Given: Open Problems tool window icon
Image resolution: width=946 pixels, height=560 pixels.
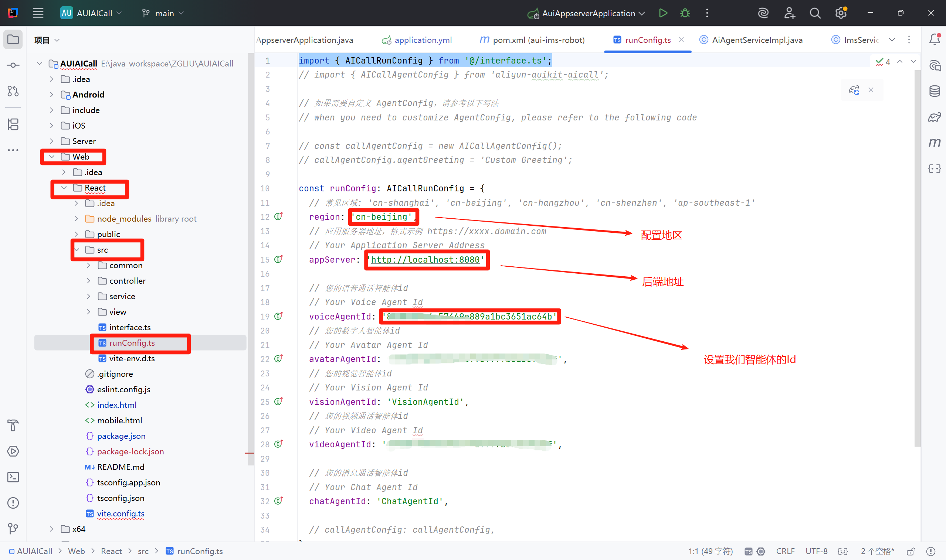Looking at the screenshot, I should pyautogui.click(x=13, y=503).
